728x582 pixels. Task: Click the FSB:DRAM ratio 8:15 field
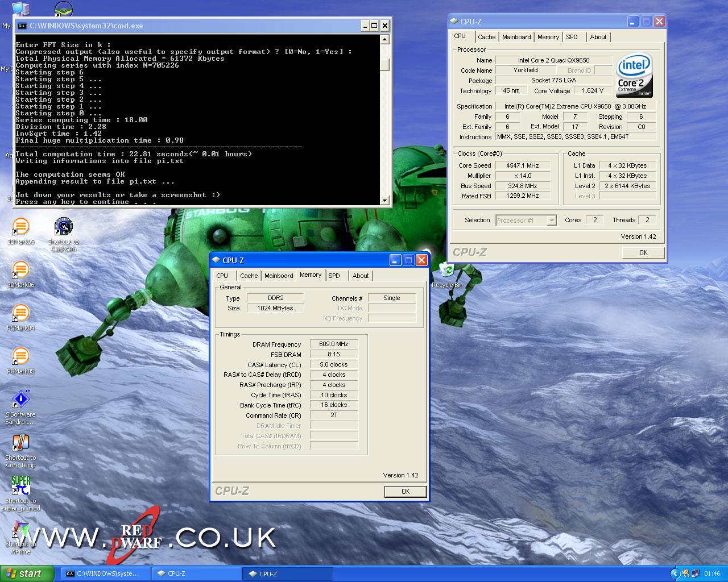tap(334, 354)
